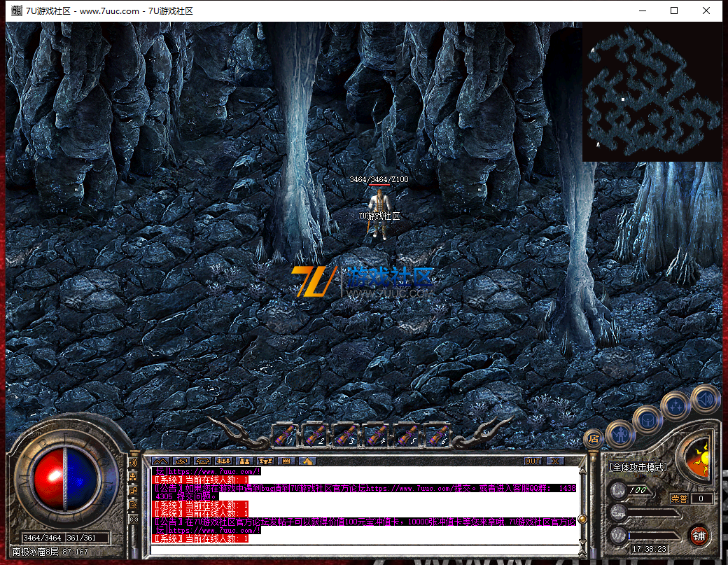Click the 公告 message about 100元宝冲值卡
Viewport: 728px width, 565px height.
click(x=365, y=526)
